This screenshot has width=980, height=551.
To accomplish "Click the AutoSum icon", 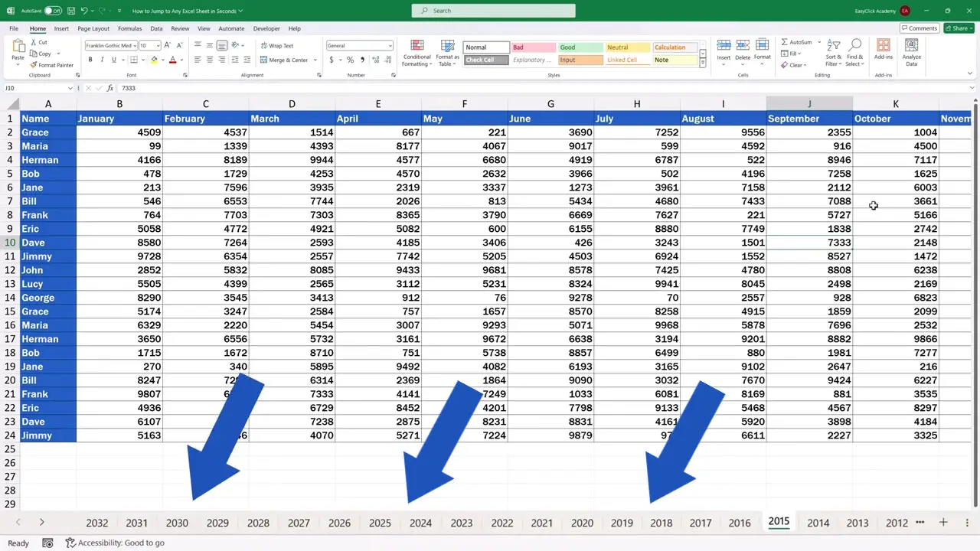I will click(784, 41).
